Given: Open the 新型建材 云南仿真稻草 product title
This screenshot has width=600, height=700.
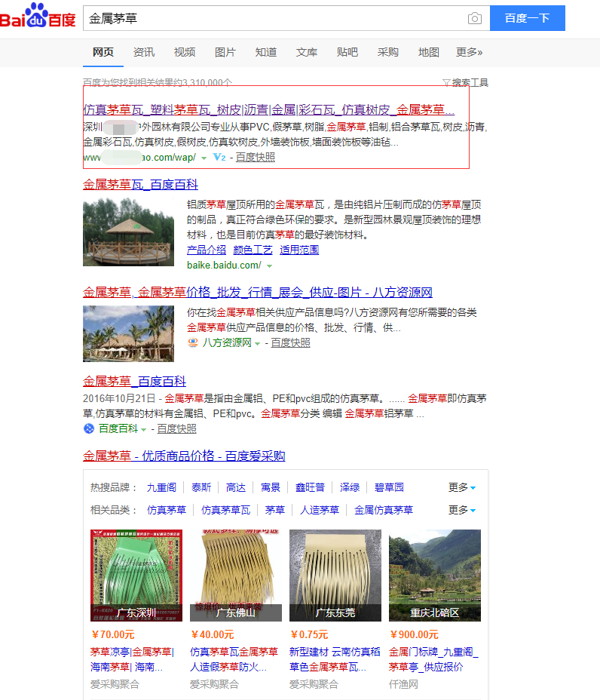Looking at the screenshot, I should 335,659.
